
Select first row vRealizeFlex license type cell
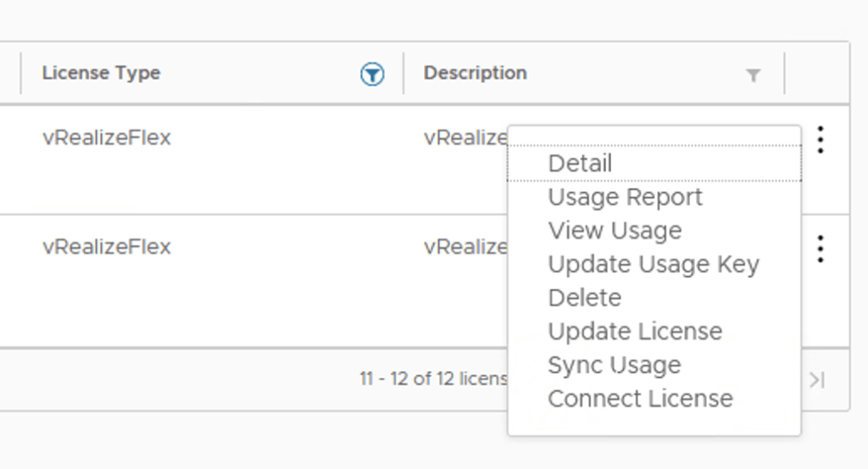(107, 137)
